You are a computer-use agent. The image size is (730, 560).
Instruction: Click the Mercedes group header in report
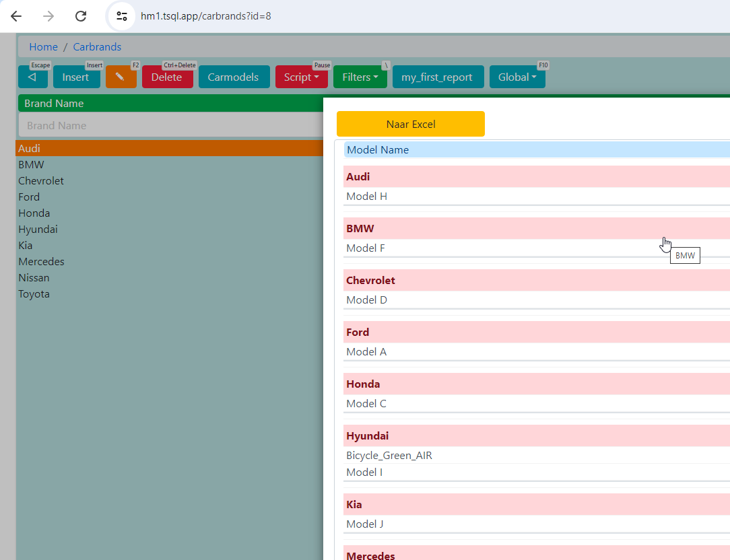click(537, 553)
